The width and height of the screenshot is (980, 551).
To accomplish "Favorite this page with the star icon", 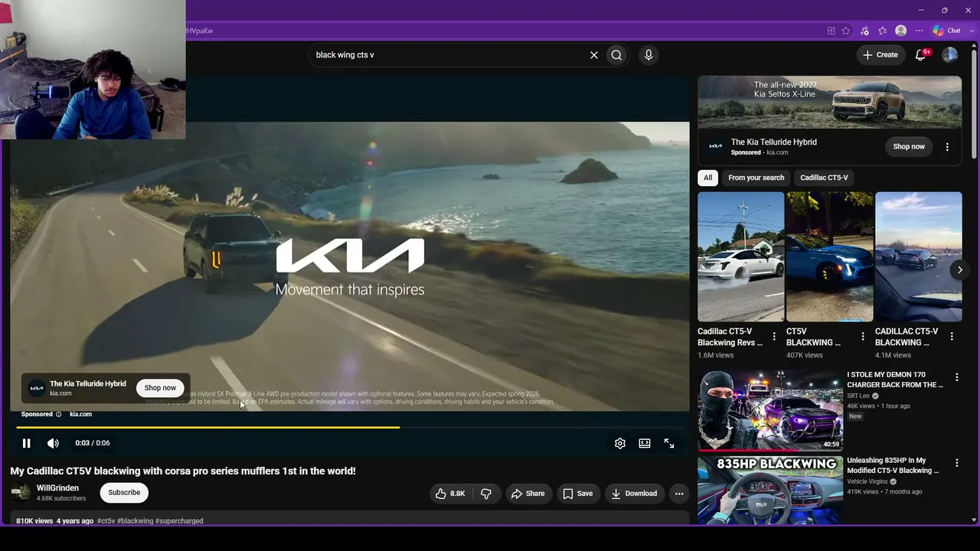I will [x=846, y=31].
